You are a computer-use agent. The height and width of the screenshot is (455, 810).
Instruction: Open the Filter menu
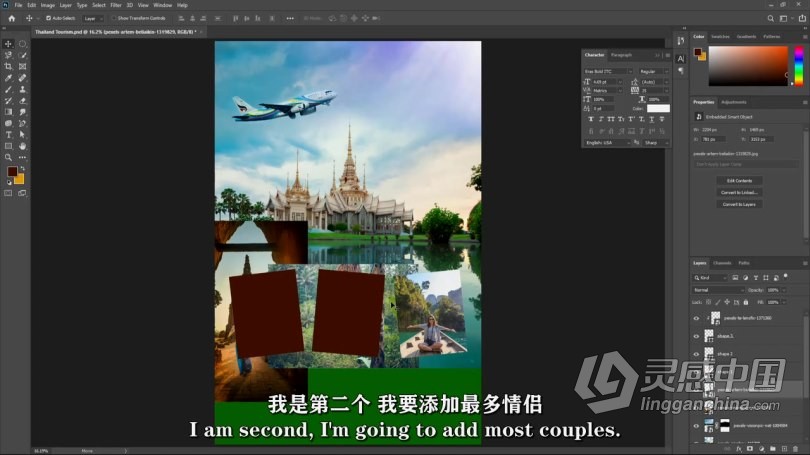coord(116,5)
